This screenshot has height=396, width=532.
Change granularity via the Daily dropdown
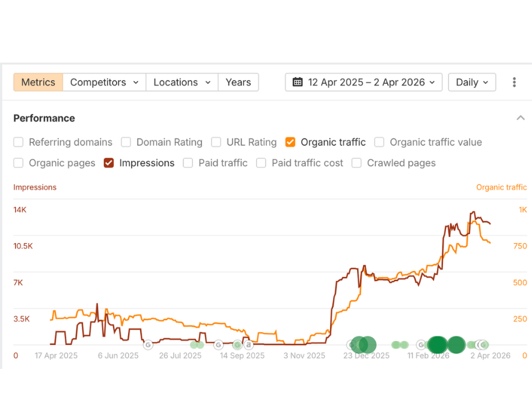click(471, 82)
